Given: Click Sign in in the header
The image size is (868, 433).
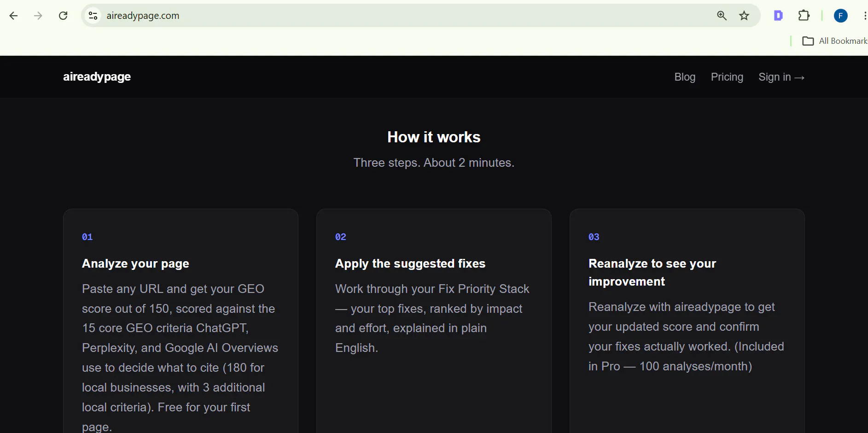Looking at the screenshot, I should [x=781, y=77].
